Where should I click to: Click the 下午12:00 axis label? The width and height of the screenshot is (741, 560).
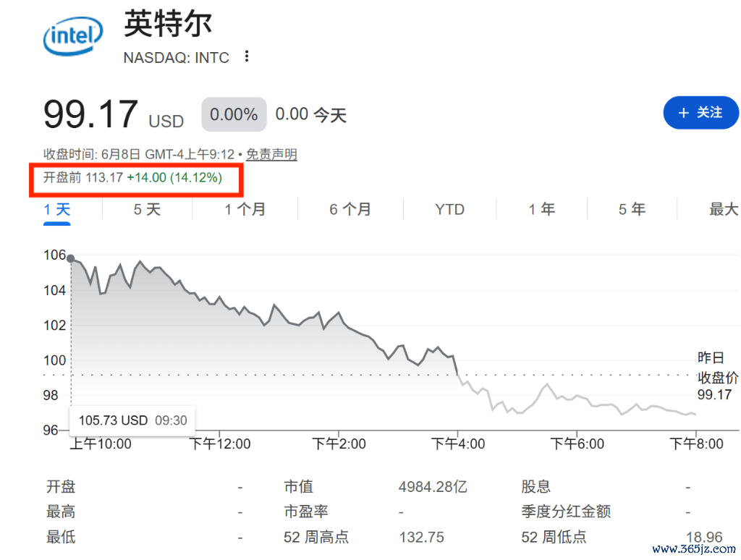(220, 444)
